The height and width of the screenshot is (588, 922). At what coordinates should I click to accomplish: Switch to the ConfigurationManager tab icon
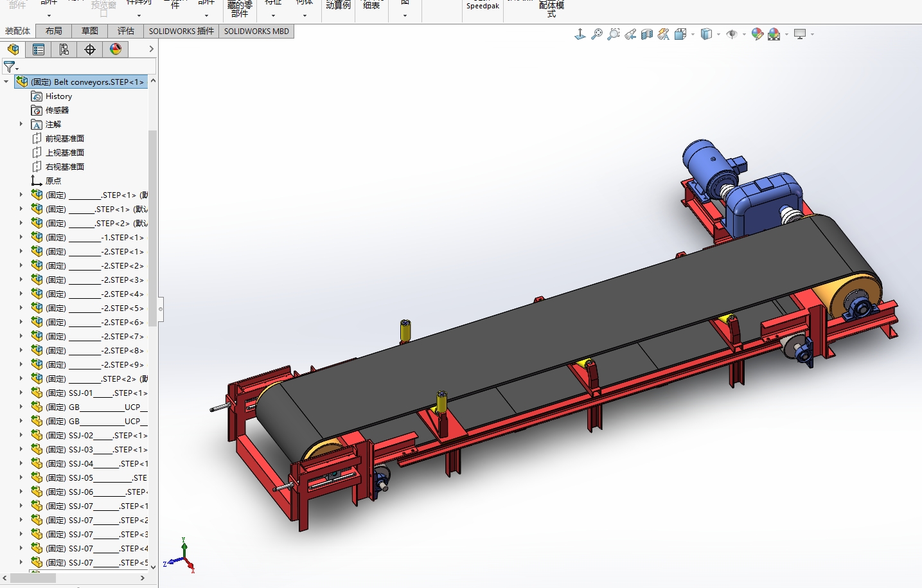click(x=64, y=49)
